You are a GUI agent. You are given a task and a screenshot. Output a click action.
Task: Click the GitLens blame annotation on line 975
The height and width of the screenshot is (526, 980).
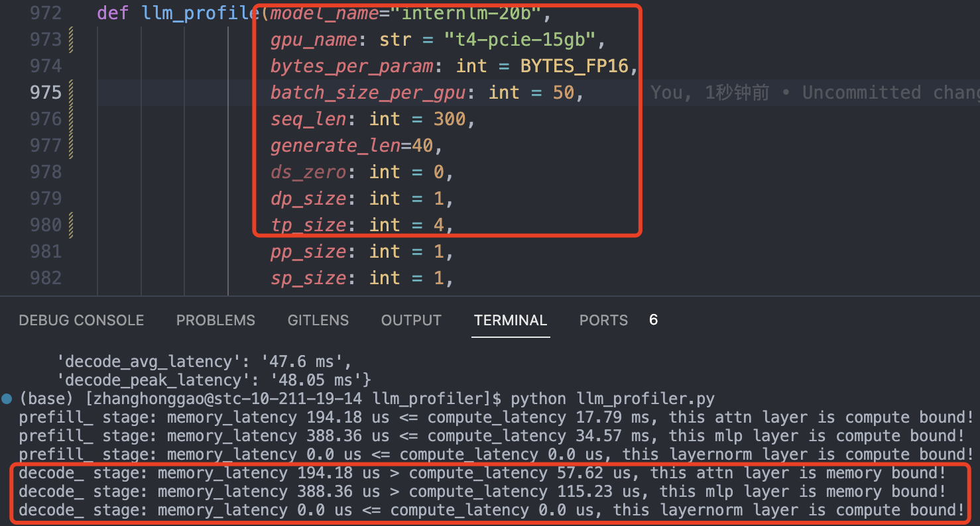click(x=815, y=93)
